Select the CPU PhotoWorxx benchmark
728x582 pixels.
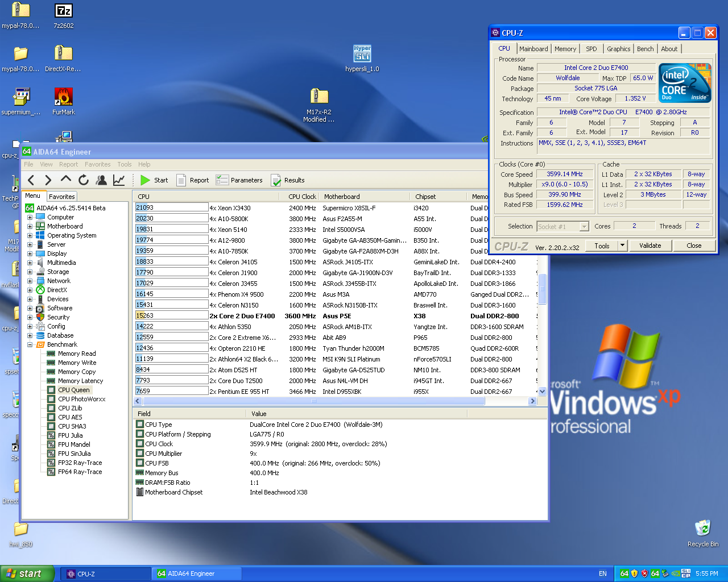pyautogui.click(x=81, y=399)
